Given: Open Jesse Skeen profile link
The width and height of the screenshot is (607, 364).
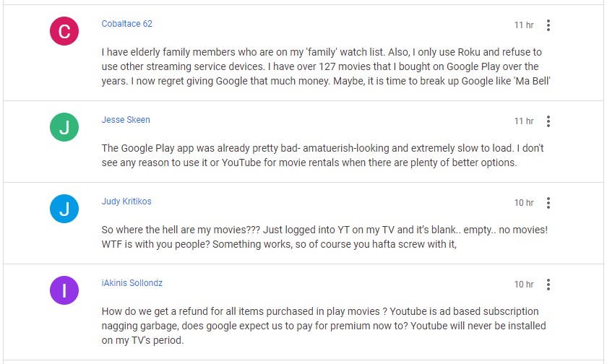Looking at the screenshot, I should coord(126,120).
